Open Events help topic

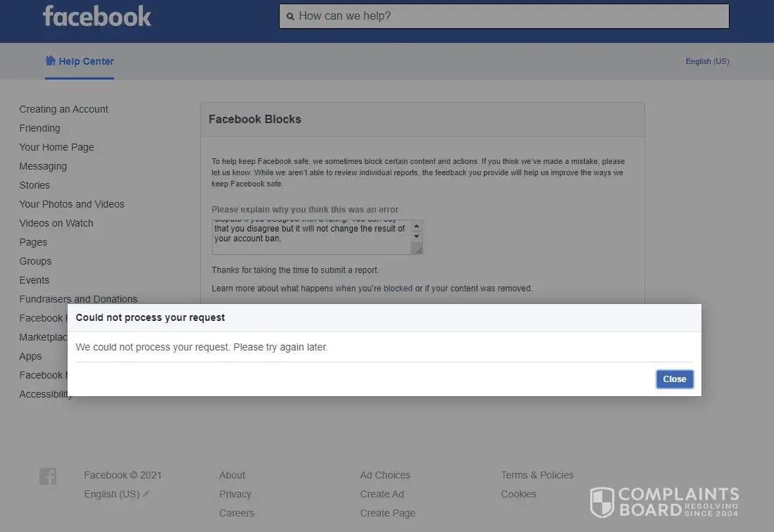[34, 280]
